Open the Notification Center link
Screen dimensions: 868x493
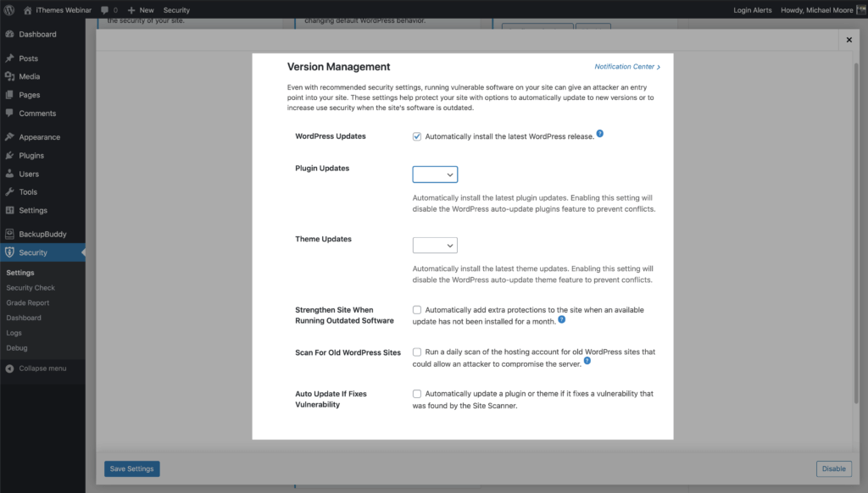(x=627, y=66)
